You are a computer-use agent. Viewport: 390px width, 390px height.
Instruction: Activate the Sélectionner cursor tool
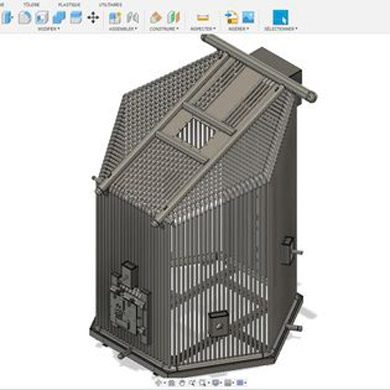click(x=280, y=17)
